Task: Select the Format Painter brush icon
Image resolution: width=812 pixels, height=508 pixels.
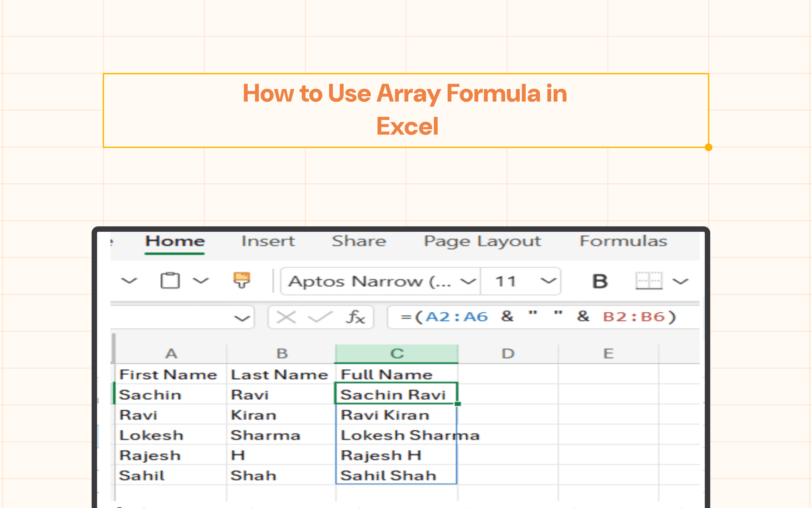Action: pos(242,281)
